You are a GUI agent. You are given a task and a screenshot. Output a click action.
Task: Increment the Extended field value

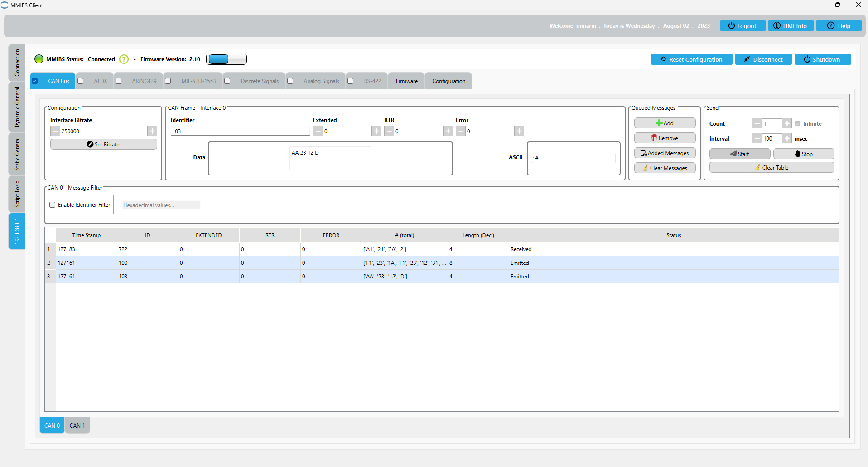click(x=376, y=131)
